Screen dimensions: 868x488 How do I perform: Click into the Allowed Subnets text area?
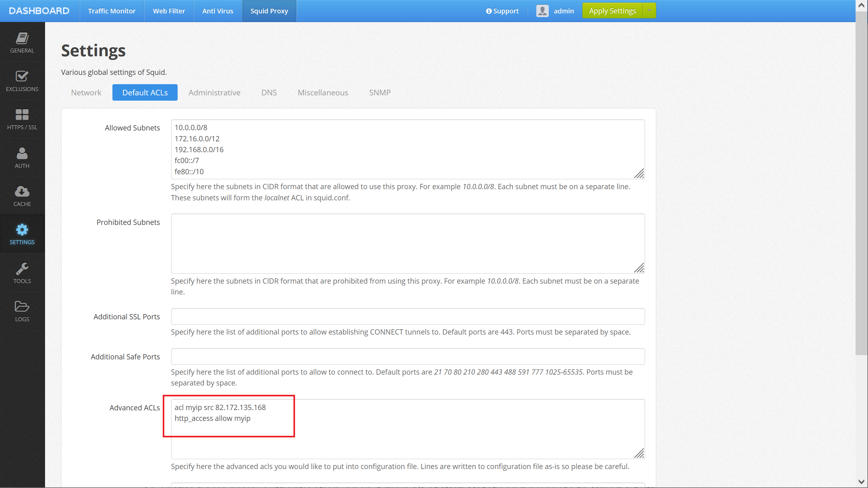click(408, 149)
